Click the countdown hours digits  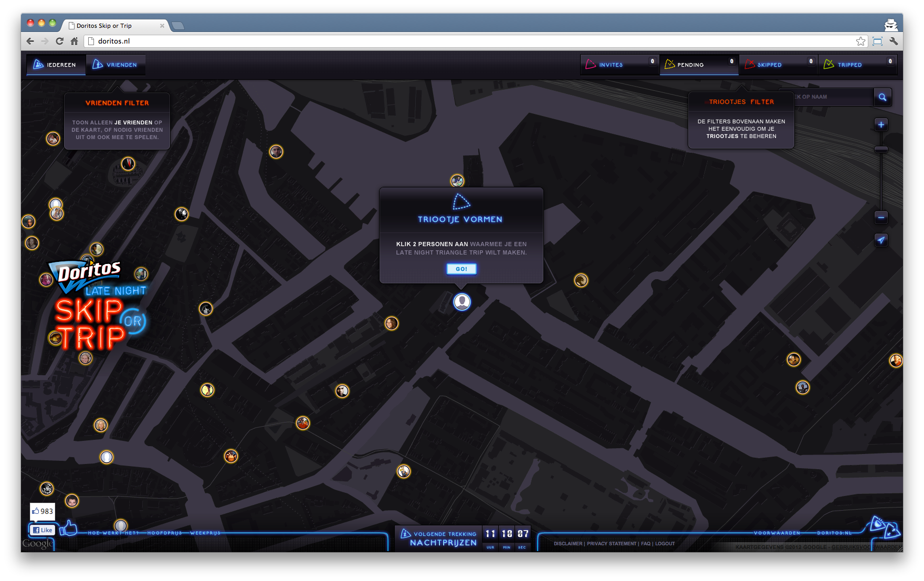490,534
